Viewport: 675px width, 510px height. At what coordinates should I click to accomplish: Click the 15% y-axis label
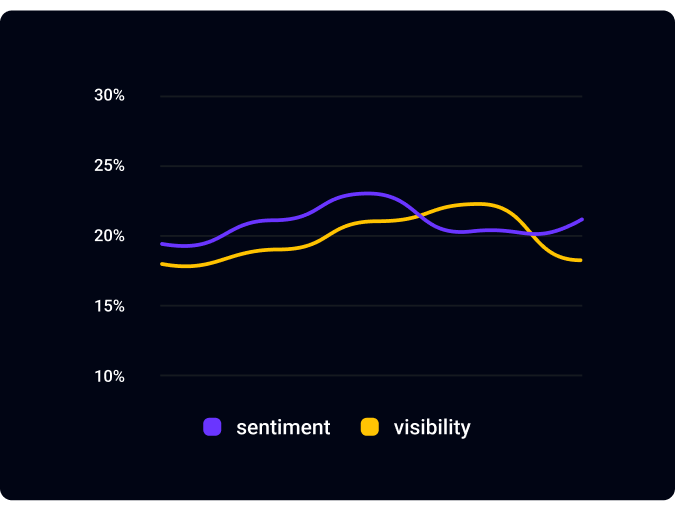click(109, 306)
